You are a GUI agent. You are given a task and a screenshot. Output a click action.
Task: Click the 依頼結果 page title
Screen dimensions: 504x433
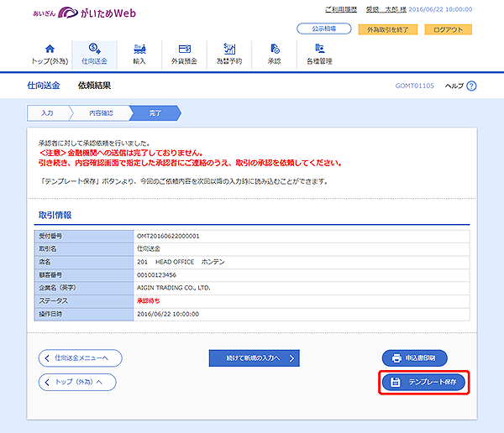[94, 86]
